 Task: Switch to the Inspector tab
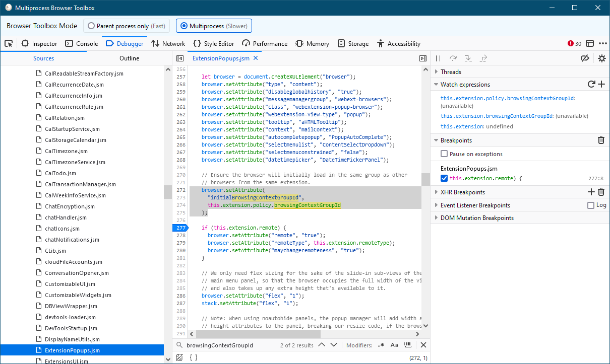[x=39, y=44]
